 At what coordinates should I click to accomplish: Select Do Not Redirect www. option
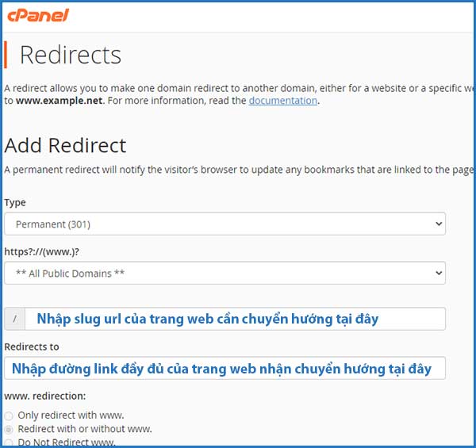tap(9, 442)
